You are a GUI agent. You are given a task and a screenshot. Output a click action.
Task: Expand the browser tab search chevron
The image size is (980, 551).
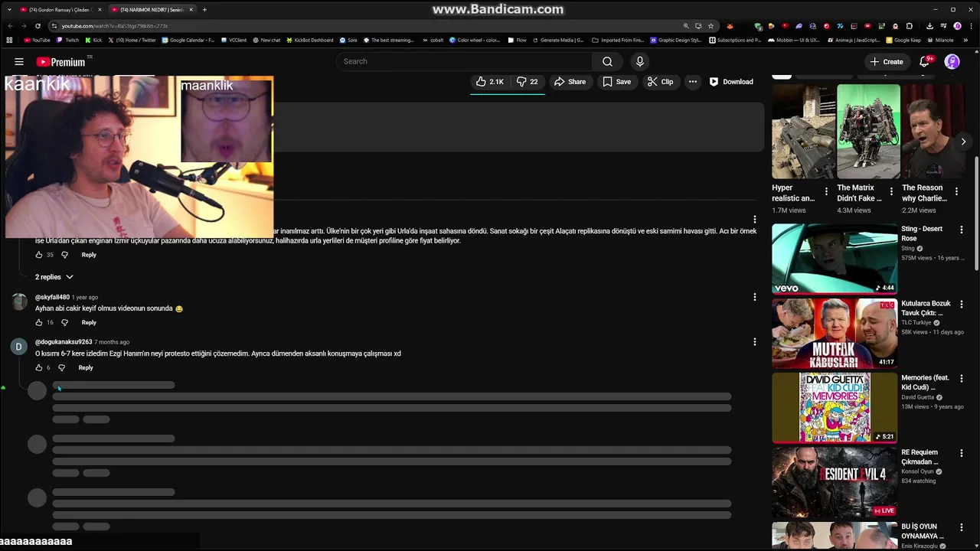pyautogui.click(x=9, y=10)
